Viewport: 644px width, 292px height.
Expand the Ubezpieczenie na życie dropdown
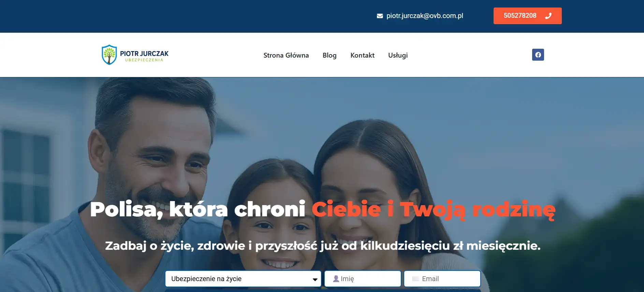click(243, 279)
